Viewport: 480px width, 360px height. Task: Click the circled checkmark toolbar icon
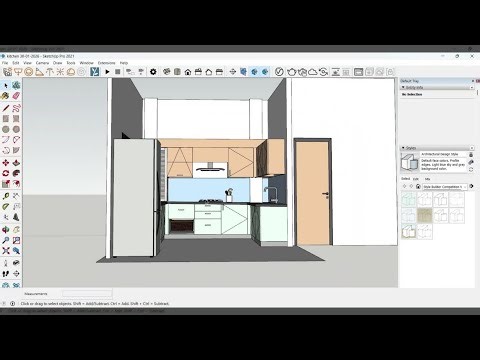(279, 72)
